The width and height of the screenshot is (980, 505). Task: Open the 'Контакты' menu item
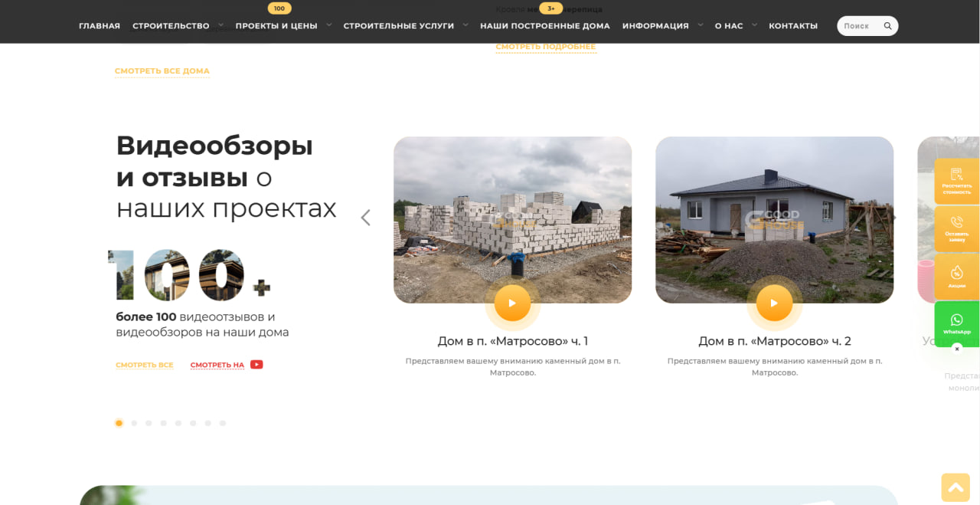click(793, 26)
